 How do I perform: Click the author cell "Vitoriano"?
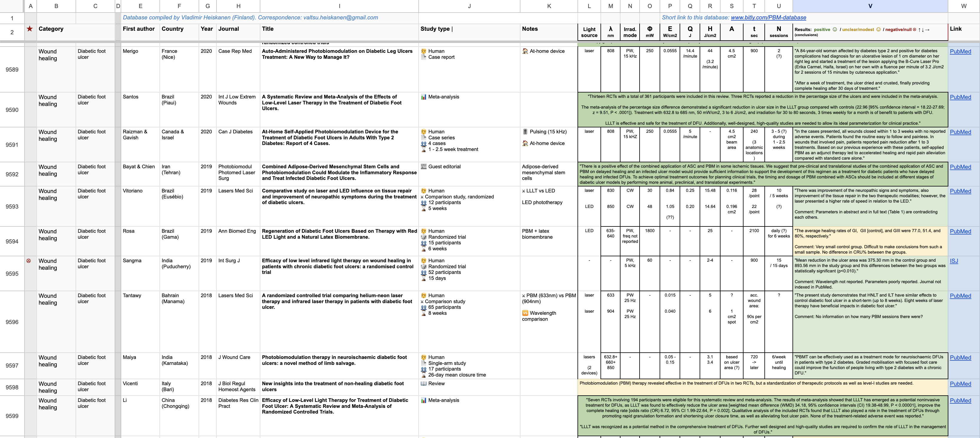[x=140, y=206]
